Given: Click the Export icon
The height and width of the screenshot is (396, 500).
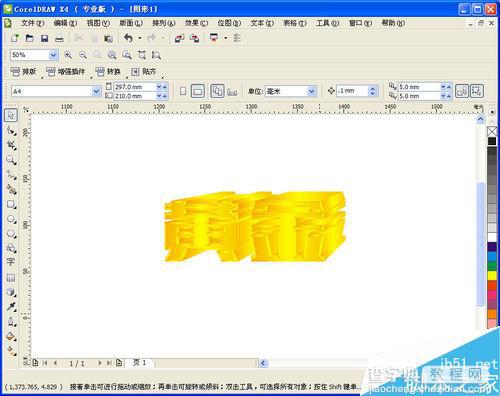Looking at the screenshot, I should coord(194,38).
